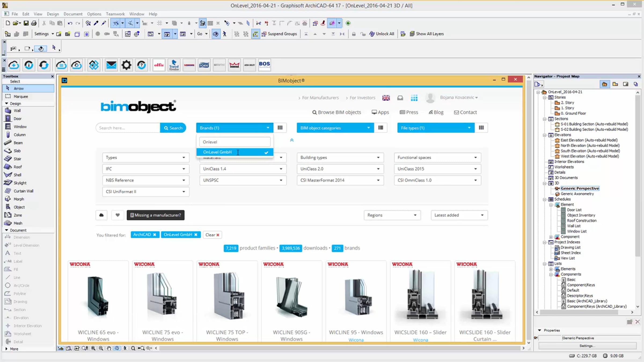The height and width of the screenshot is (362, 644).
Task: Click the Undo arrow in toolbar
Action: click(x=70, y=23)
